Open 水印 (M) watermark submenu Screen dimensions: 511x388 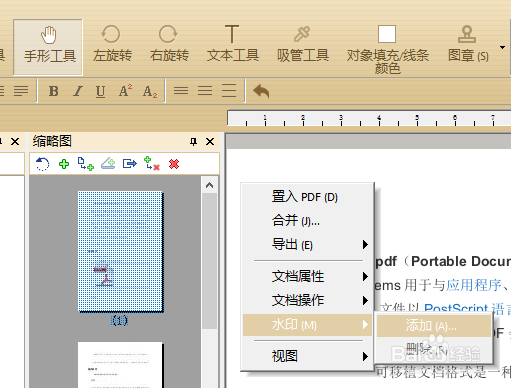[x=307, y=325]
